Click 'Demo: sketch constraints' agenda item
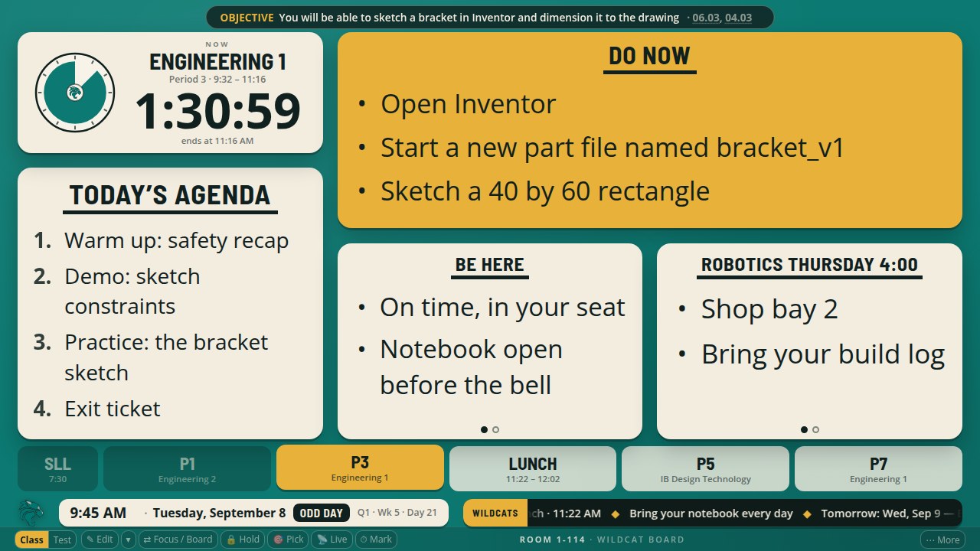 tap(132, 291)
